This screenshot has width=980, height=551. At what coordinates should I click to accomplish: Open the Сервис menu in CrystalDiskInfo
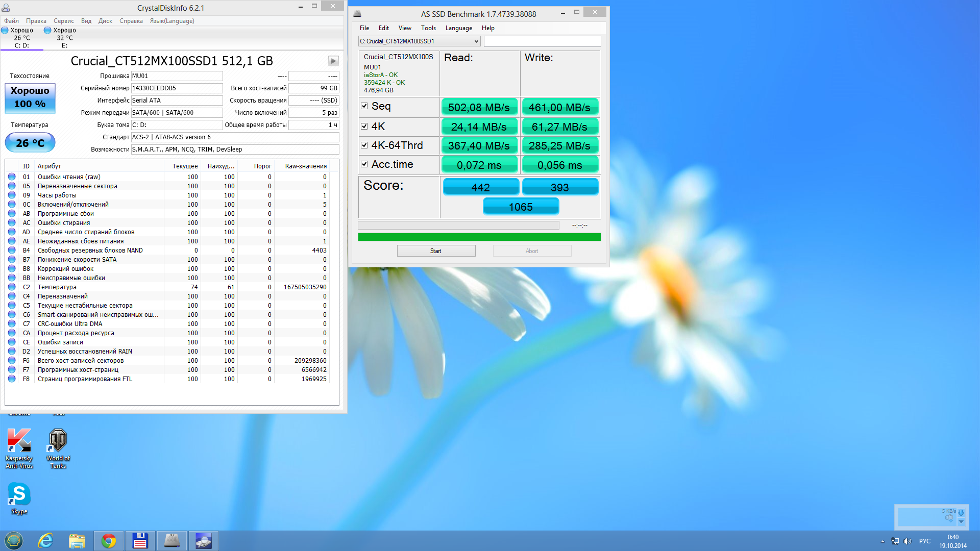click(x=64, y=21)
